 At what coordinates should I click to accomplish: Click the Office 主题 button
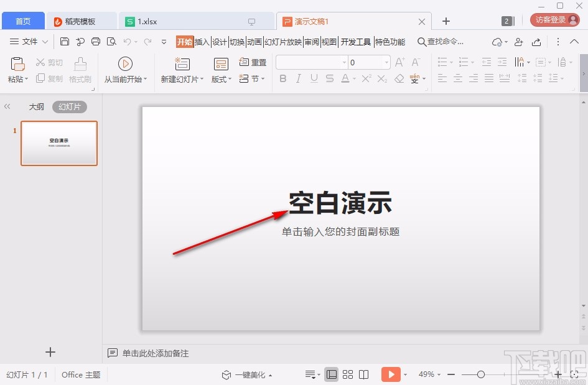80,374
